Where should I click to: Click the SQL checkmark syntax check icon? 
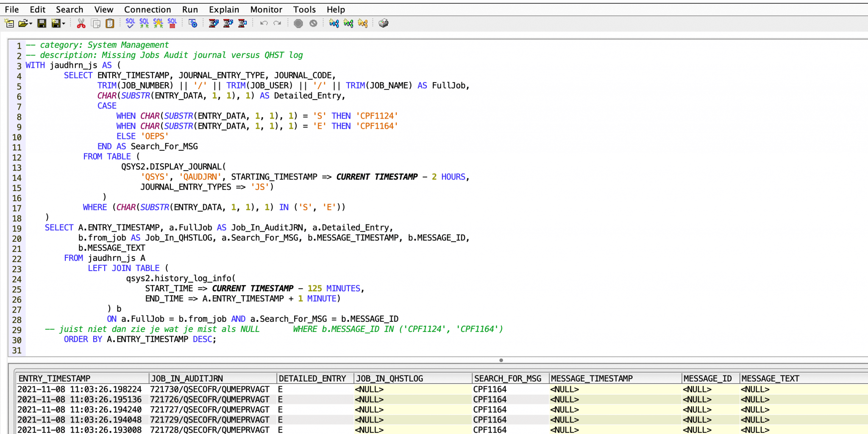(x=130, y=23)
